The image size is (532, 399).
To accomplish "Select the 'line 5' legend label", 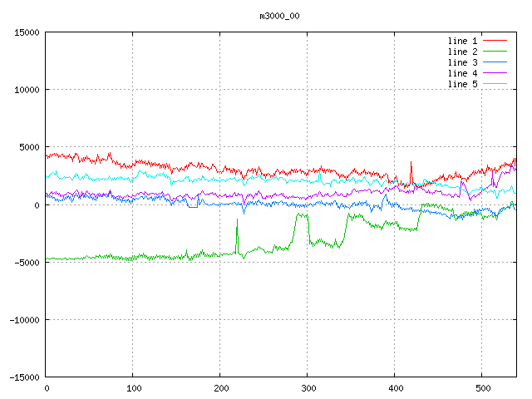I will coord(463,84).
